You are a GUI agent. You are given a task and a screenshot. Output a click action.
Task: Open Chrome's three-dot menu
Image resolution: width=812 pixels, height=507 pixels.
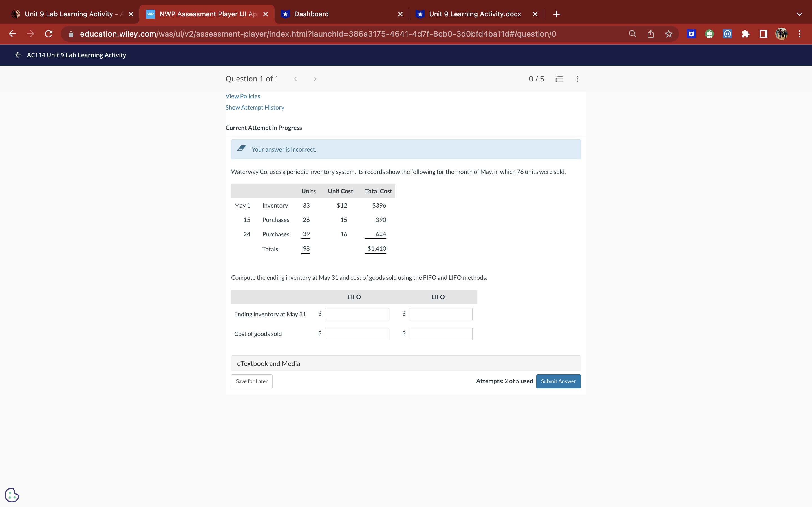pyautogui.click(x=800, y=34)
